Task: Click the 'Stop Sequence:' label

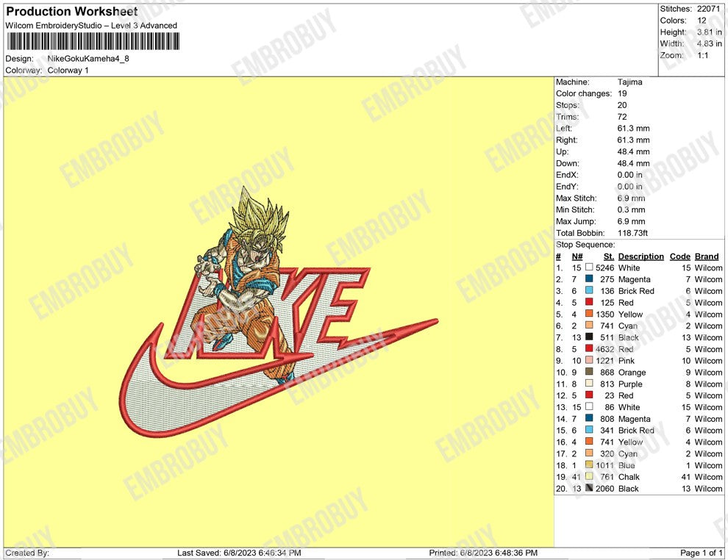Action: point(585,245)
